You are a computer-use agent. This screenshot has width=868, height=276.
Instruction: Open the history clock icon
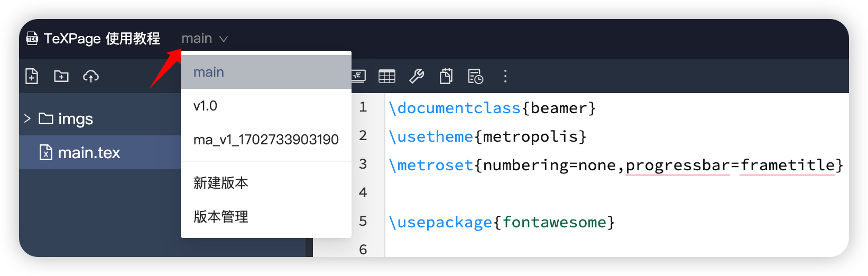pyautogui.click(x=476, y=77)
